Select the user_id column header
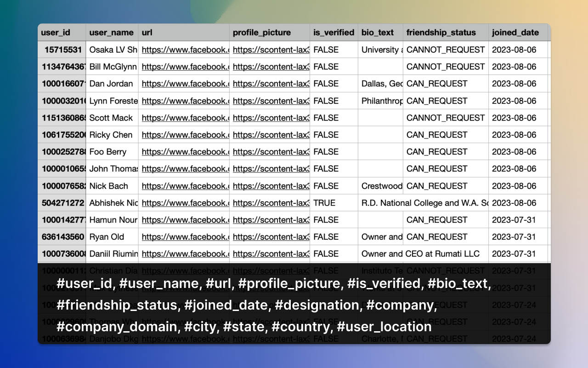The width and height of the screenshot is (588, 368). pos(62,32)
